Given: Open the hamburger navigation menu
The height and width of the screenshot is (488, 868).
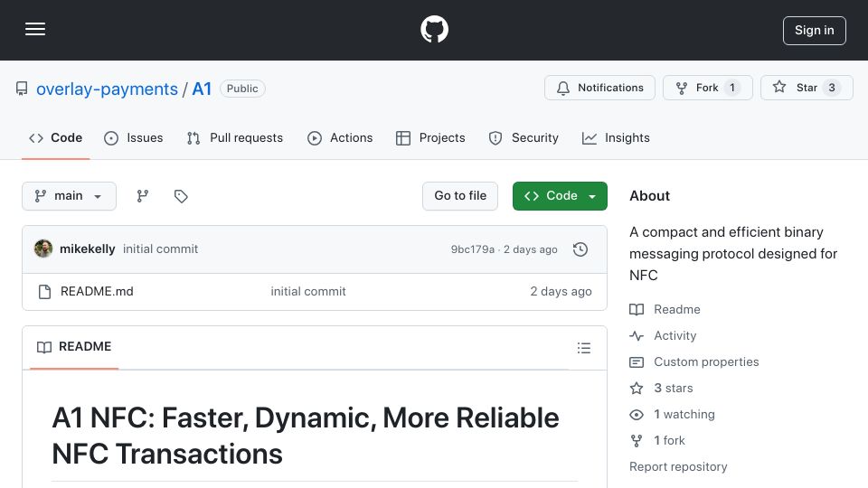Looking at the screenshot, I should (x=35, y=29).
